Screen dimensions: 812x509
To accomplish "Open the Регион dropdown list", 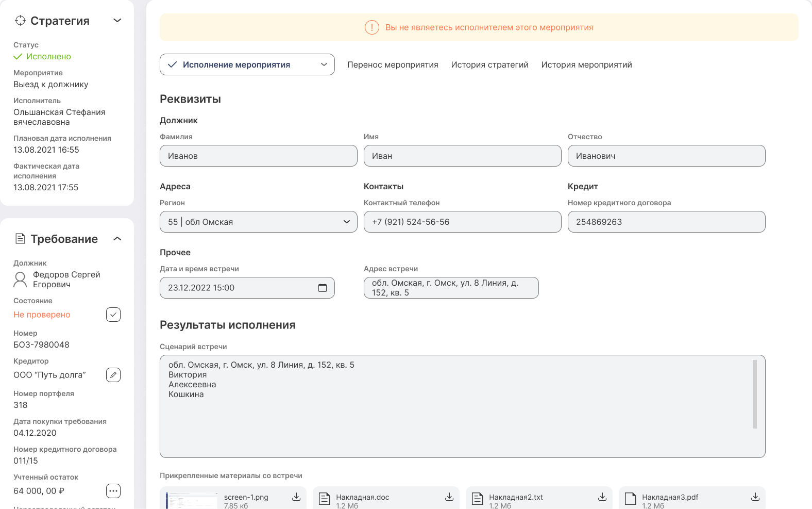I will pos(258,222).
